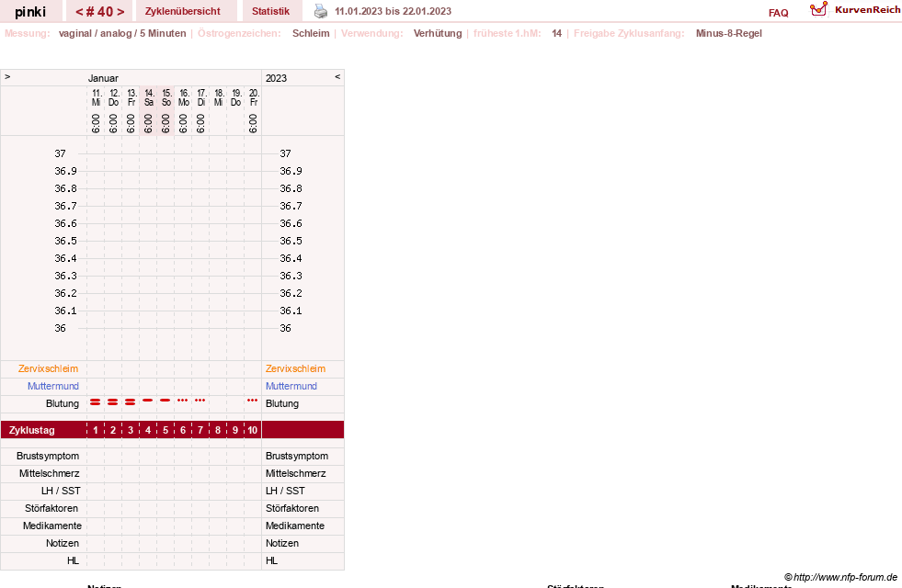Click medium bleeding marker on 15. So

(166, 400)
